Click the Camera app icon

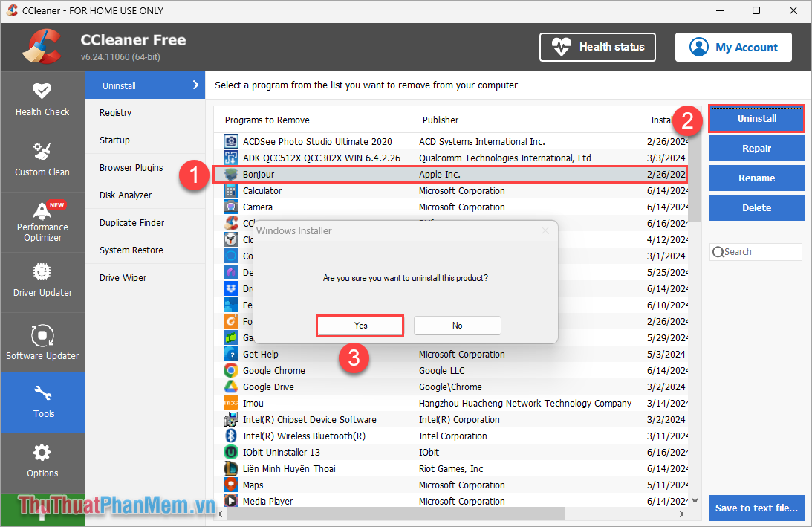point(230,207)
